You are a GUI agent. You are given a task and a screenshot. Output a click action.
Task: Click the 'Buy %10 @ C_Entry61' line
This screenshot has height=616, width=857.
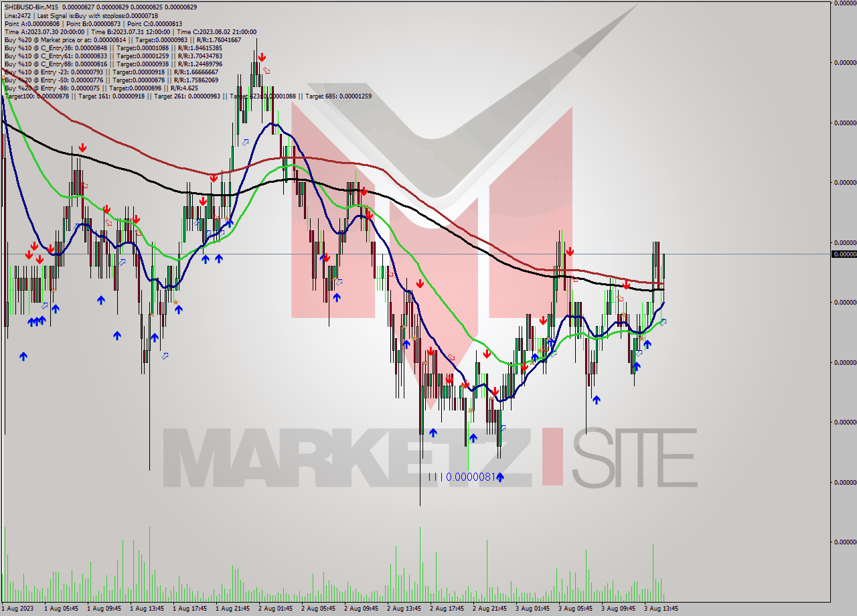point(113,56)
